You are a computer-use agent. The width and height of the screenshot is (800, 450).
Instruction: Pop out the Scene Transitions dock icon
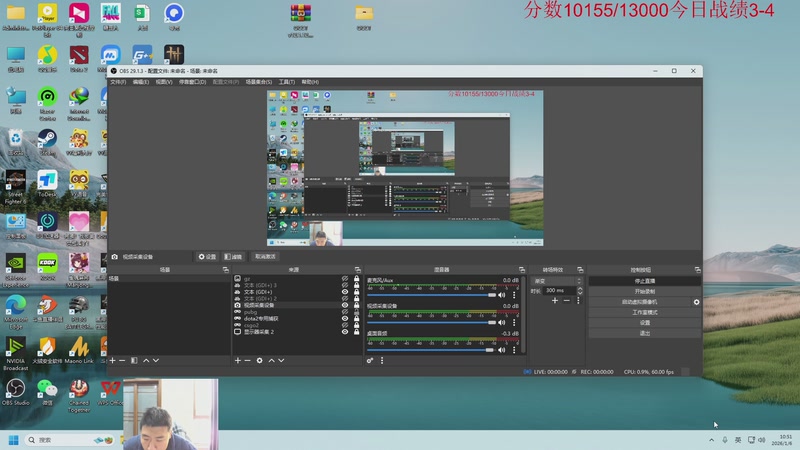[580, 269]
